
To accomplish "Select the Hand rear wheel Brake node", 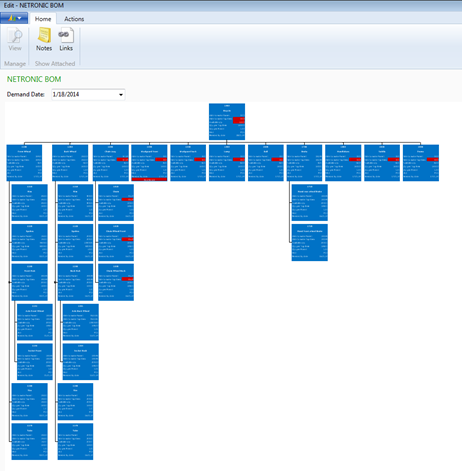I will (310, 203).
